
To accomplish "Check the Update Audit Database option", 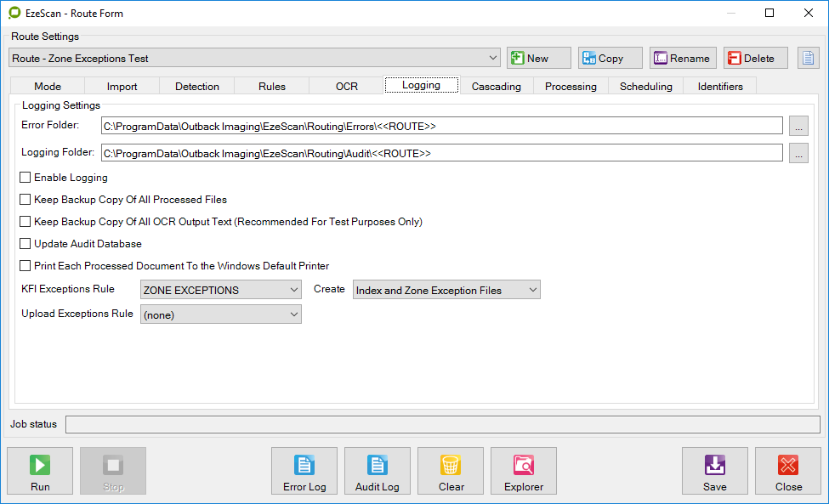I will 26,244.
